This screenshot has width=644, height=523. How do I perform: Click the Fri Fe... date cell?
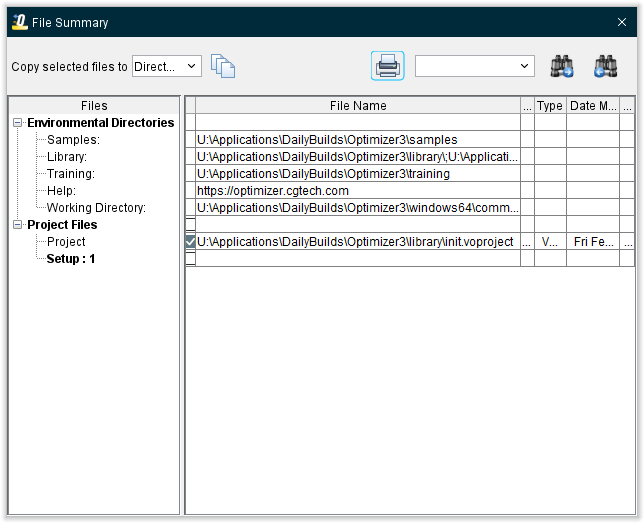pyautogui.click(x=593, y=242)
